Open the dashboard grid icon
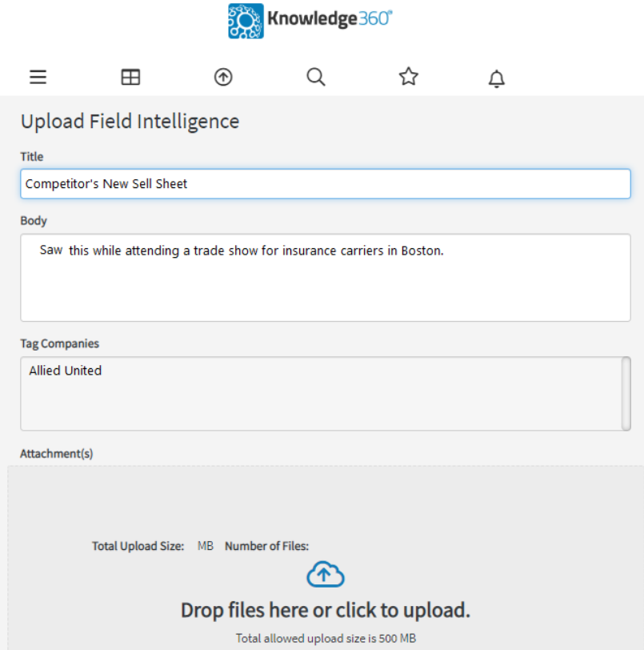Viewport: 644px width, 650px height. coord(130,77)
